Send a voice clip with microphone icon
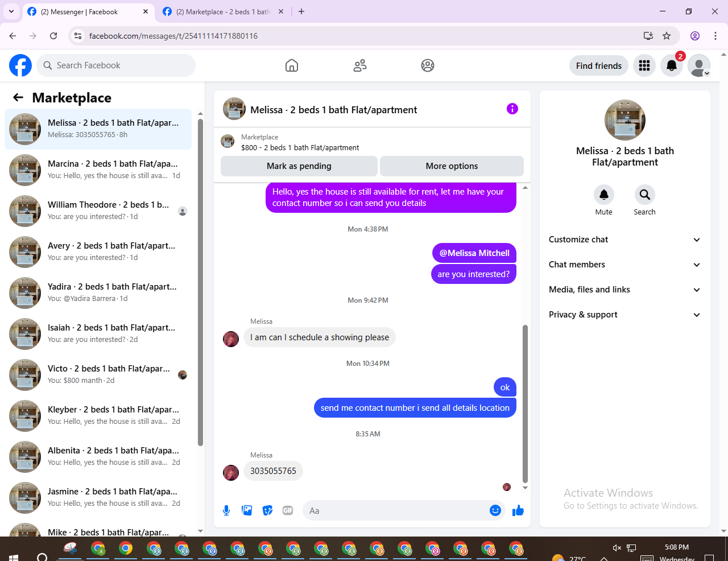The width and height of the screenshot is (728, 561). coord(226,510)
